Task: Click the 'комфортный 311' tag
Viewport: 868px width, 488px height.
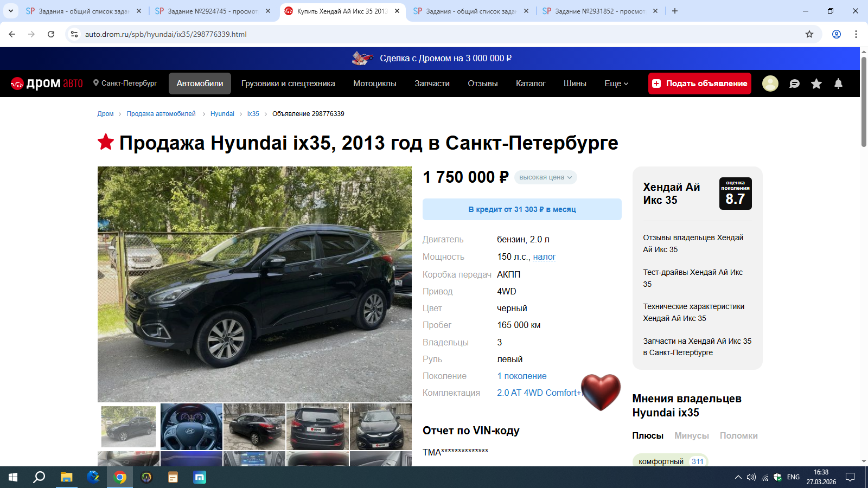Action: (671, 461)
